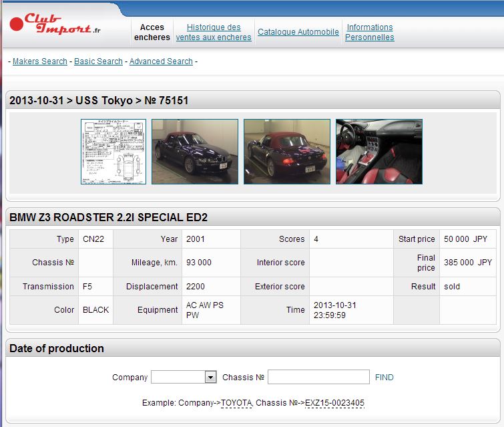Open the auction sheet thumbnail

pyautogui.click(x=103, y=152)
